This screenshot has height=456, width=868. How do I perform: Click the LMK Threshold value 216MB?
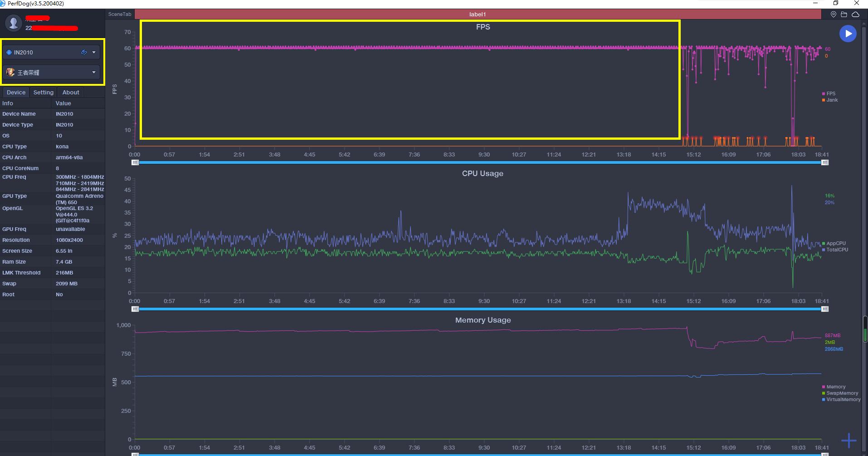[64, 273]
